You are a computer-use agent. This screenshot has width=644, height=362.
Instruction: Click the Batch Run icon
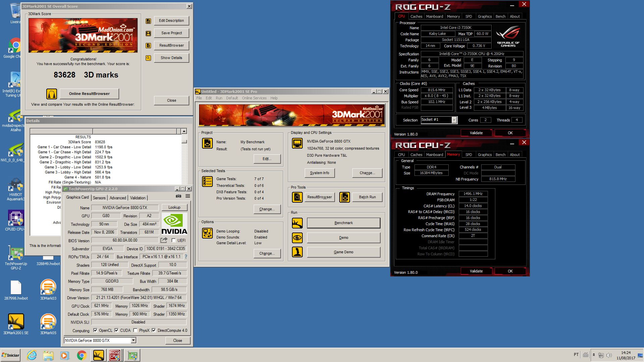345,197
